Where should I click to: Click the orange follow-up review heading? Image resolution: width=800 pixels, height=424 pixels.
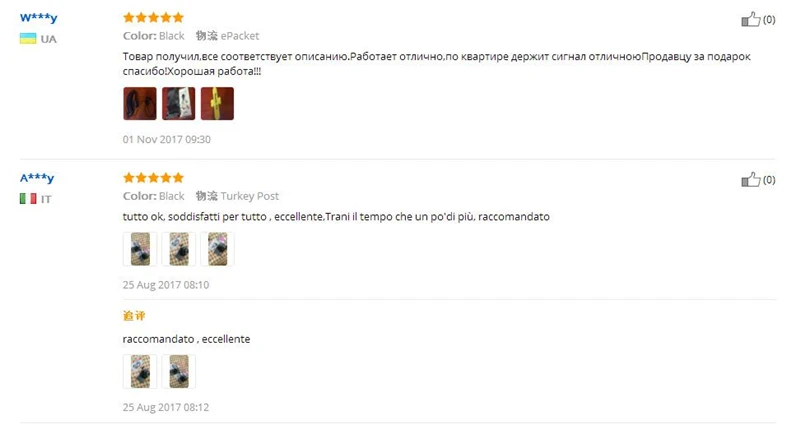pos(134,315)
